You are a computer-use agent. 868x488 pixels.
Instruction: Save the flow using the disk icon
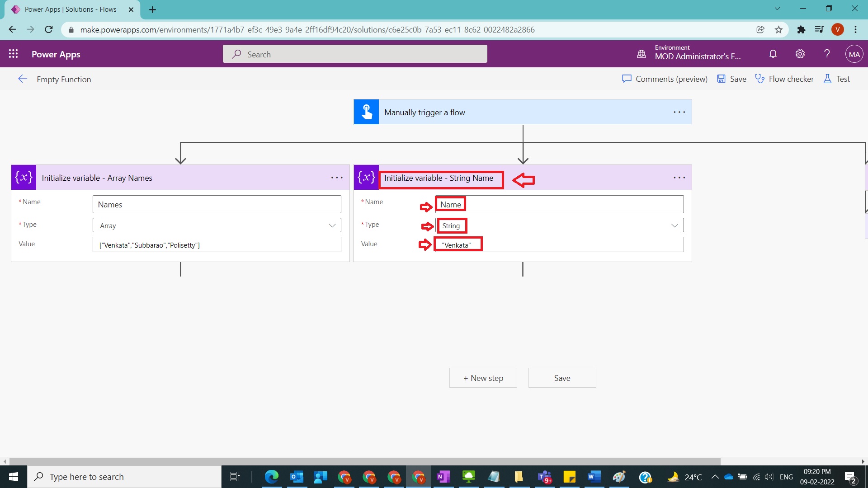click(x=722, y=79)
